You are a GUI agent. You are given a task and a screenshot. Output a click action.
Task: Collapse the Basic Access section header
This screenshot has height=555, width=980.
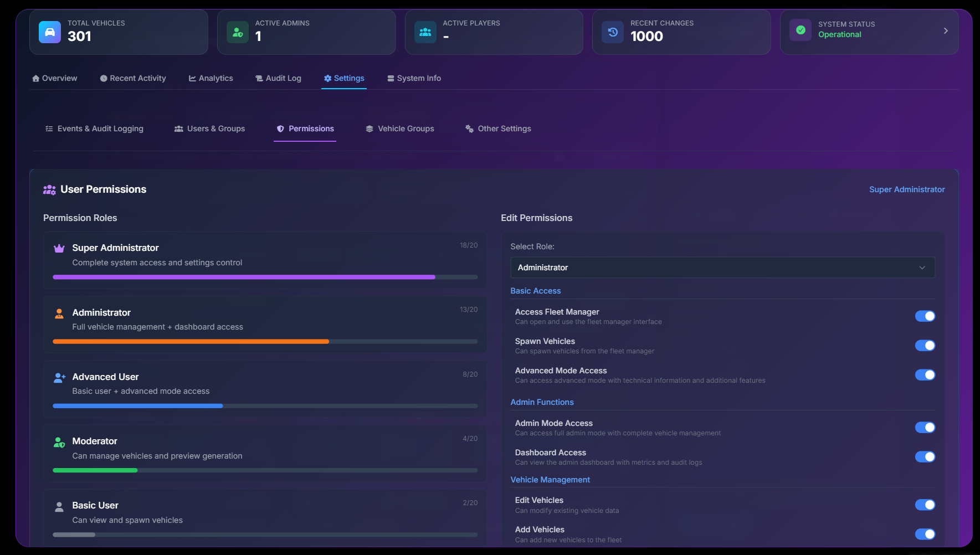[x=535, y=291]
